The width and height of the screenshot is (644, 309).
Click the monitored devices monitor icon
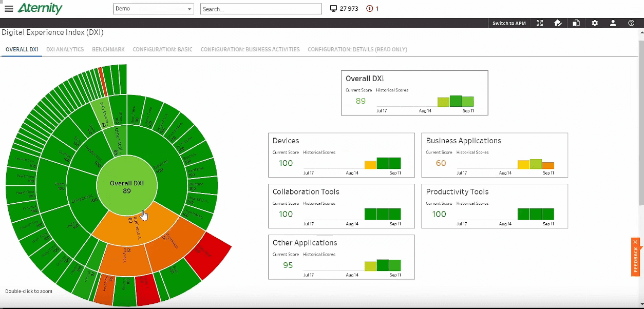pos(333,9)
